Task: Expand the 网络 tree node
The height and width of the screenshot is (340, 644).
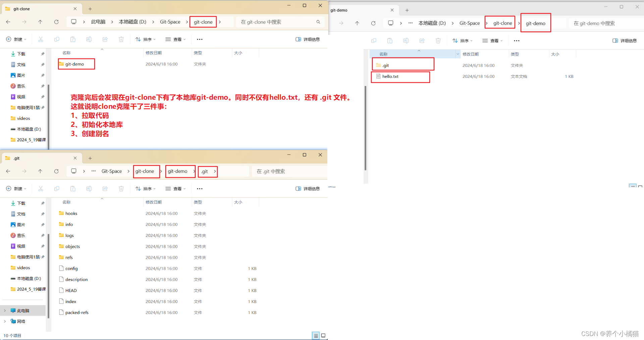Action: (5, 321)
